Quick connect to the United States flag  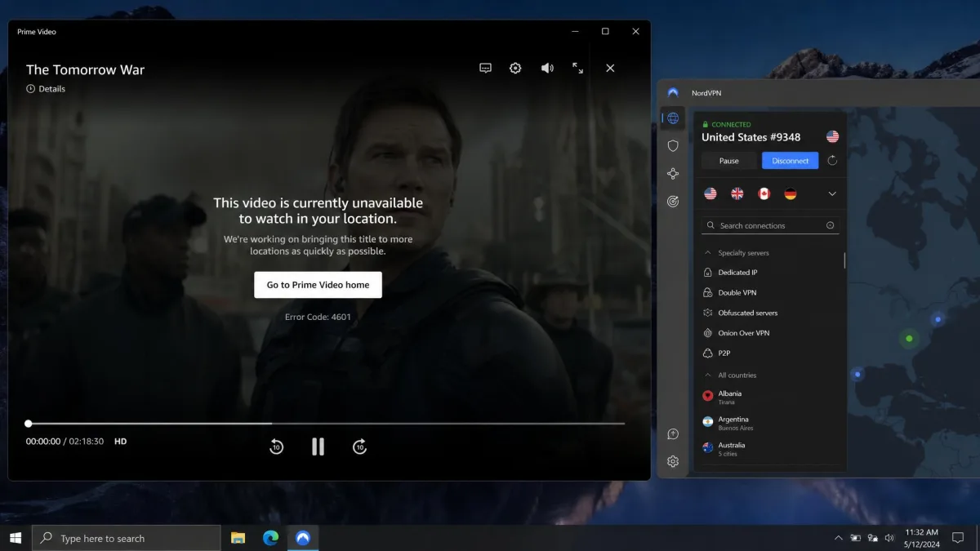pyautogui.click(x=710, y=193)
